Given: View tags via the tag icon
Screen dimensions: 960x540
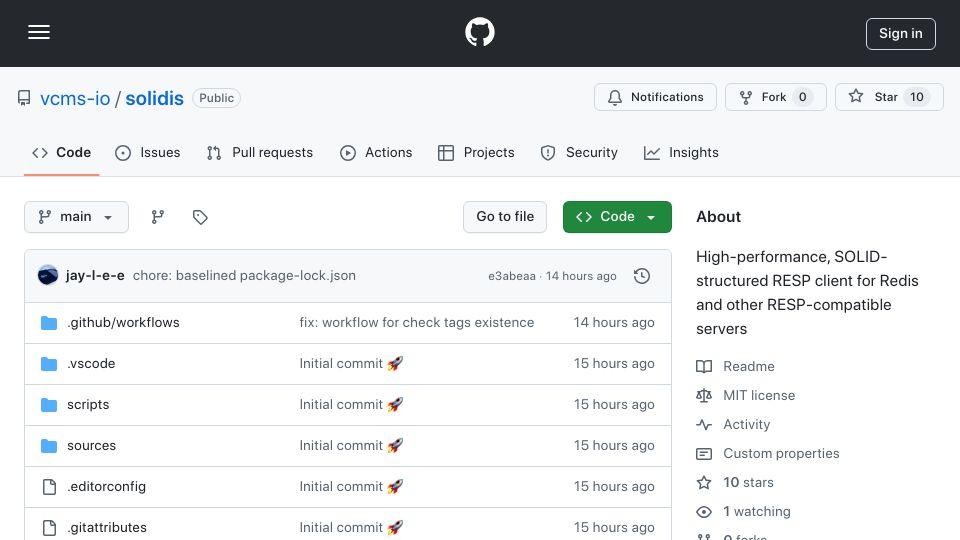Looking at the screenshot, I should coord(200,217).
